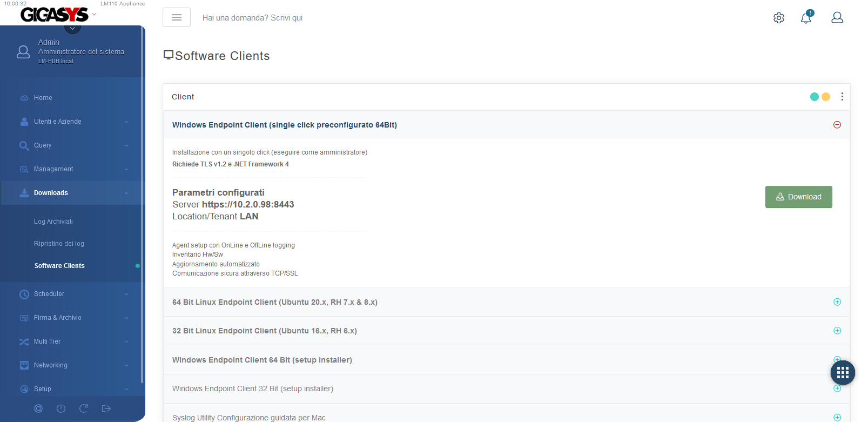Download the preconfigured Windows client
Viewport: 868px width, 422px height.
click(799, 197)
